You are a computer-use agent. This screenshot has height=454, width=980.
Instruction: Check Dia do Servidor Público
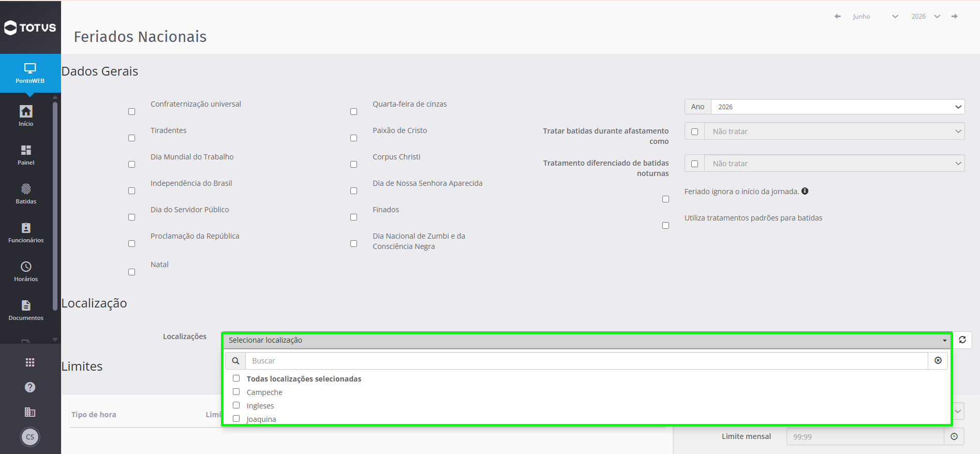pos(131,217)
